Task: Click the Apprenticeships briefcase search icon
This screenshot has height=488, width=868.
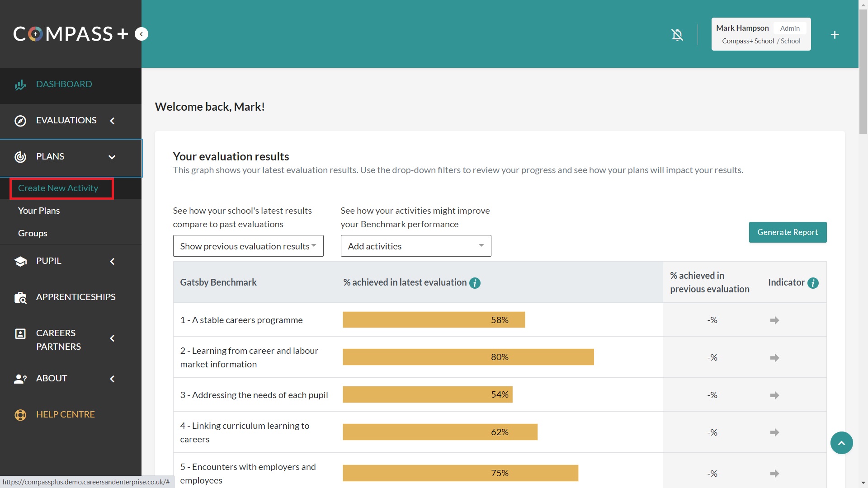Action: [20, 297]
